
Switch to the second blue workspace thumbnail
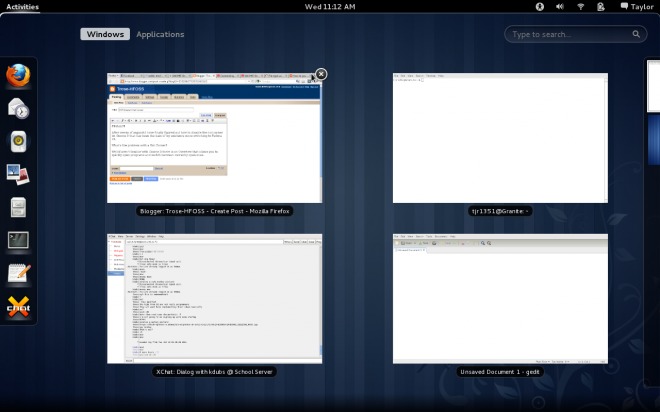click(654, 140)
